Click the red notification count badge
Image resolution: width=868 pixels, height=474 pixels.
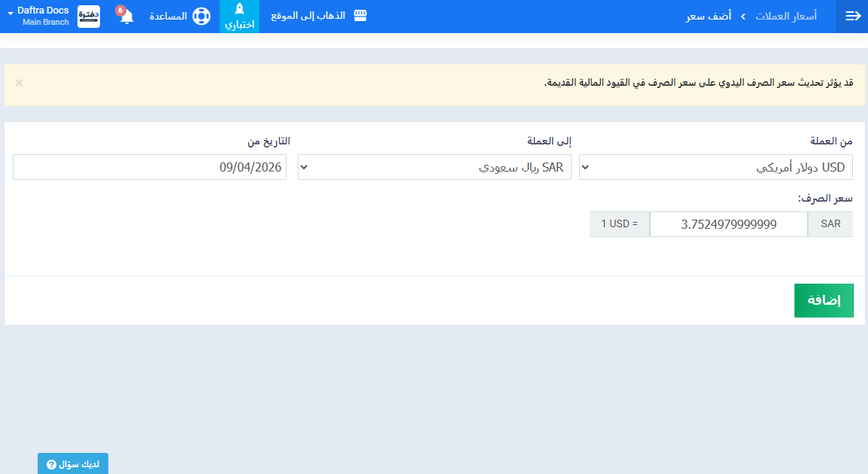(x=120, y=11)
